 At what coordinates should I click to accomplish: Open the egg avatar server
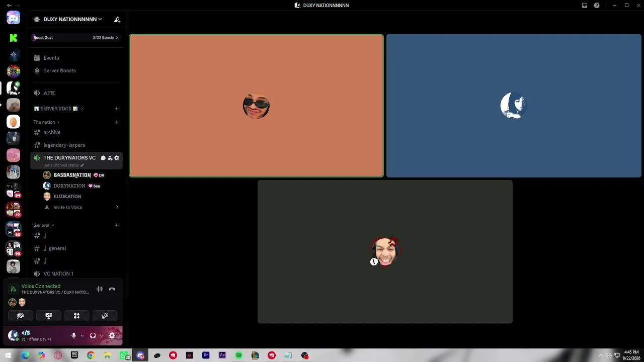pyautogui.click(x=13, y=122)
